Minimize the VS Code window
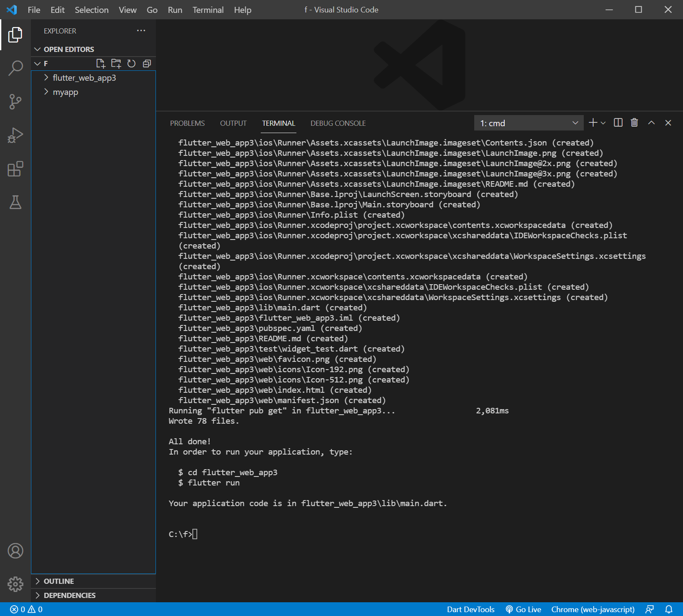 tap(609, 9)
